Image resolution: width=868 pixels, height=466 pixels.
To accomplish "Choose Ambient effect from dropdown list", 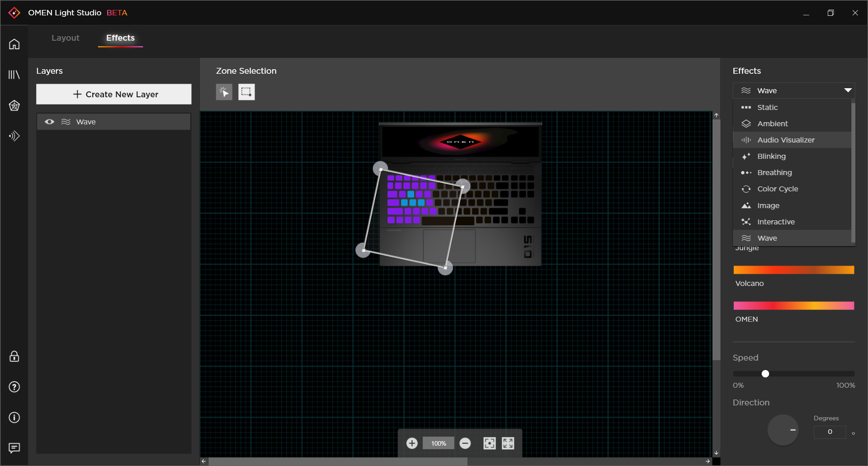I will [792, 124].
